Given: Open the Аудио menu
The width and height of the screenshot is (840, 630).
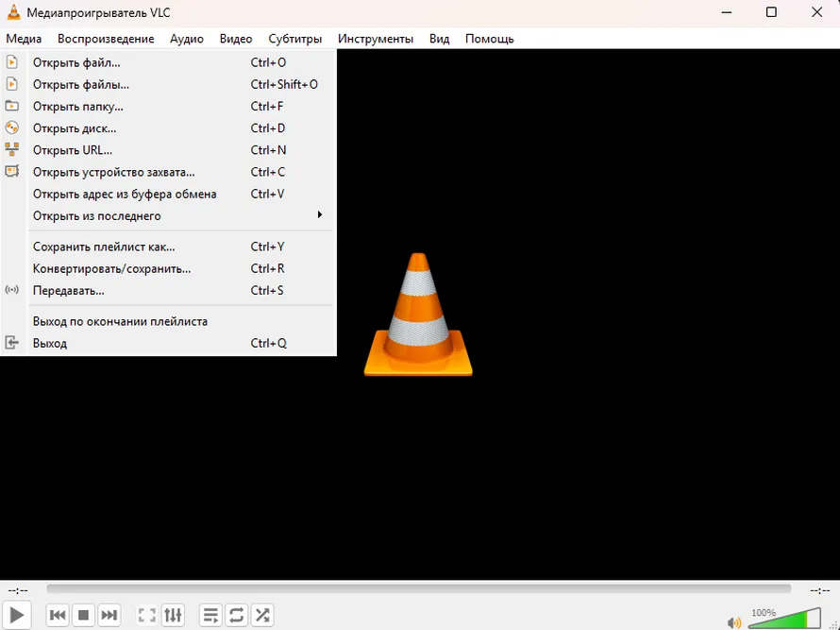Looking at the screenshot, I should 187,39.
